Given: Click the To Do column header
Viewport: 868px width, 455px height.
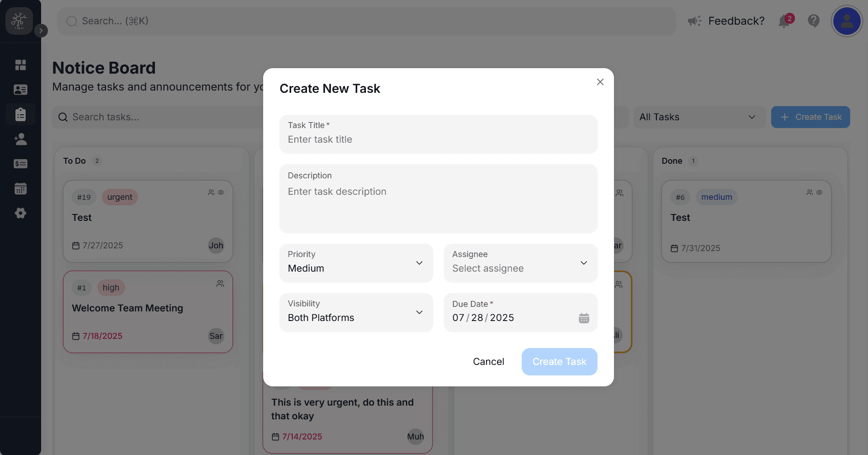Looking at the screenshot, I should [74, 161].
